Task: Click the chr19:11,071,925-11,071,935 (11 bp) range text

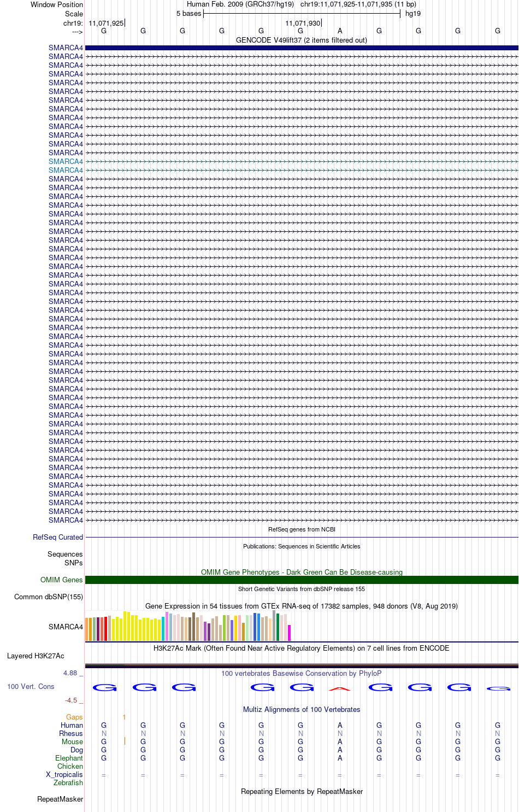Action: pos(358,4)
